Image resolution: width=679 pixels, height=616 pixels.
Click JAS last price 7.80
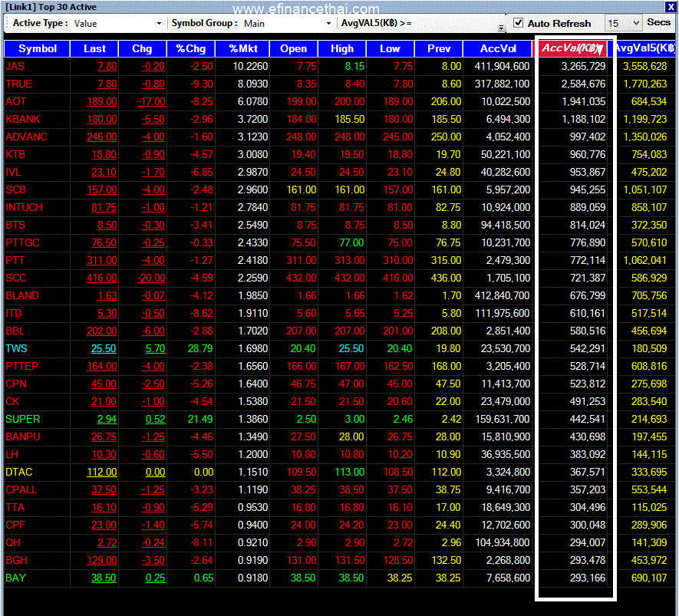[107, 66]
